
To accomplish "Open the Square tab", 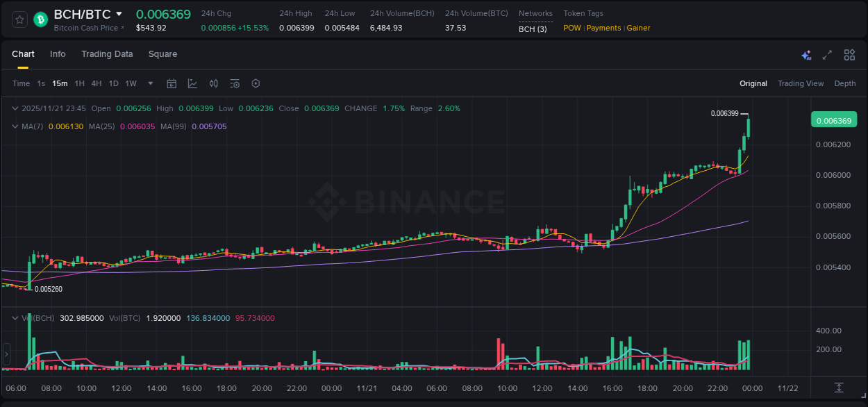I will tap(162, 54).
